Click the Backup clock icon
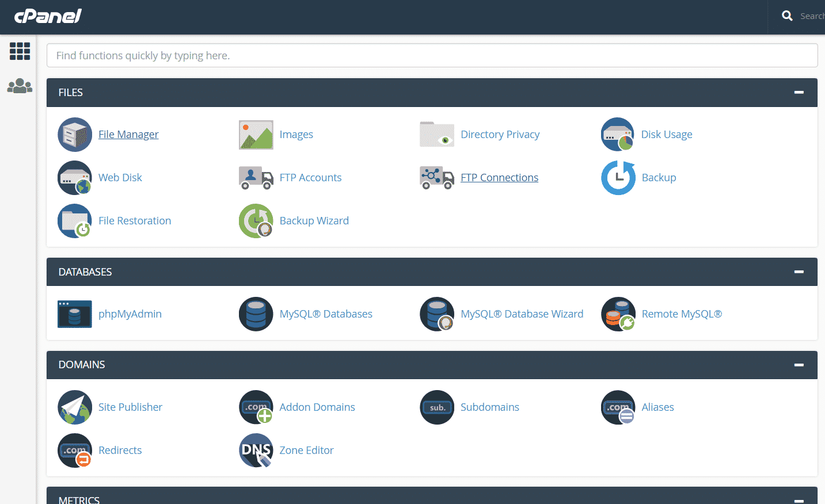 pos(618,178)
